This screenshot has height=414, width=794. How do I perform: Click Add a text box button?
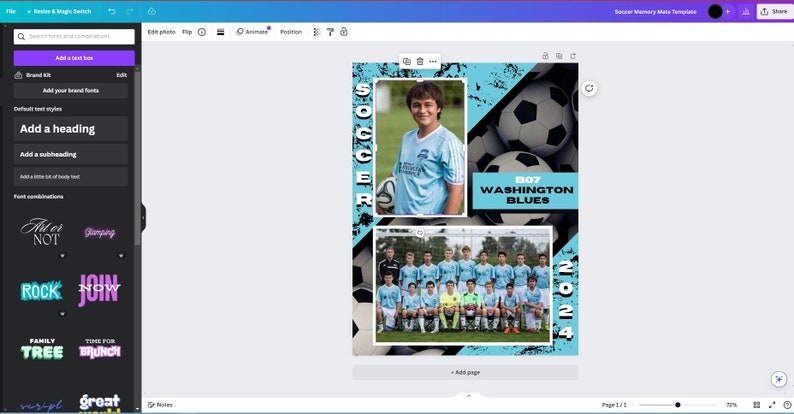click(x=74, y=58)
